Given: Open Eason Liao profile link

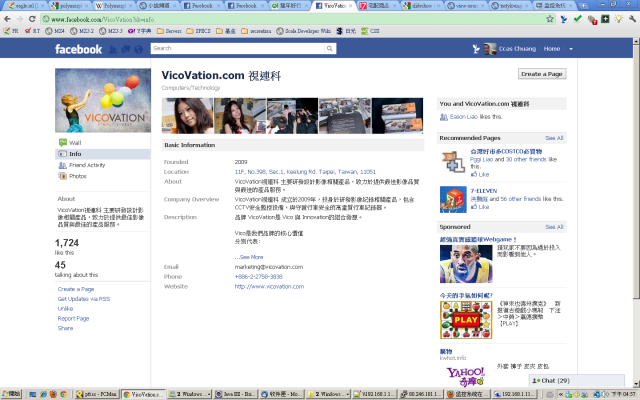Looking at the screenshot, I should (464, 117).
